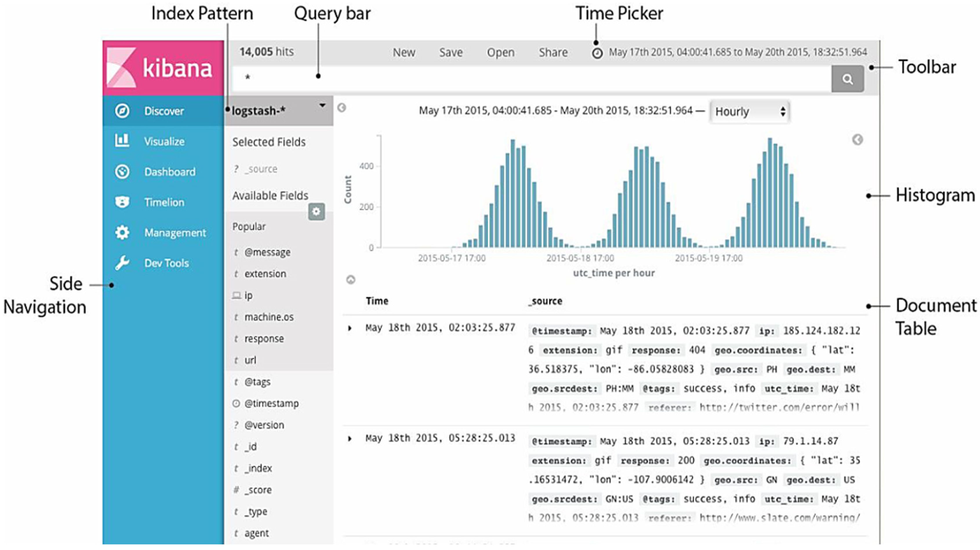Open Management gear icon
Screen dimensions: 980x550
(x=122, y=232)
